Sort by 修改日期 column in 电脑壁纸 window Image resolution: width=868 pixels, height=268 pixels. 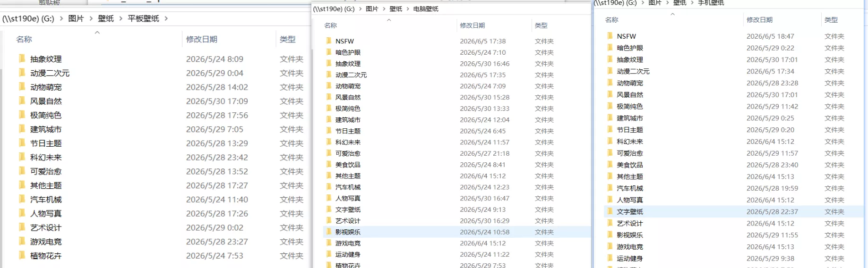pyautogui.click(x=473, y=25)
